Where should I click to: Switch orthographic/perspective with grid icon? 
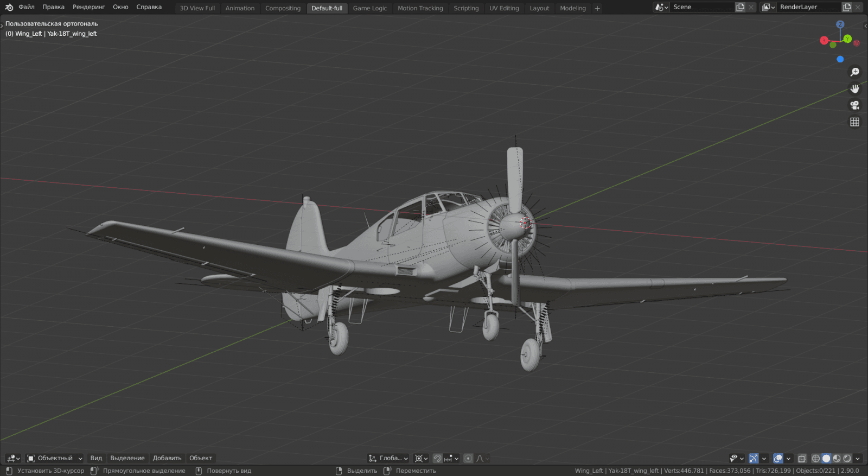point(854,122)
